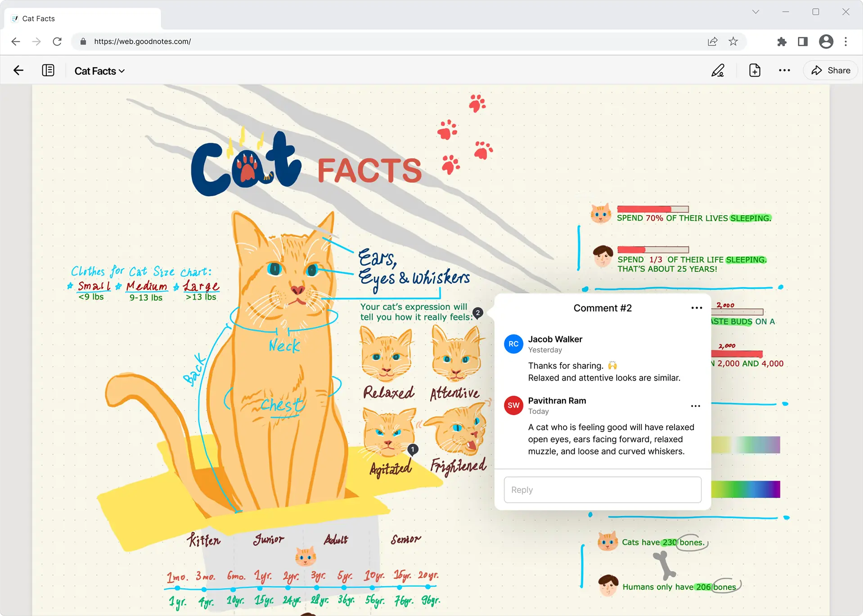Add a new page with the plus-page icon
This screenshot has height=616, width=863.
click(755, 70)
